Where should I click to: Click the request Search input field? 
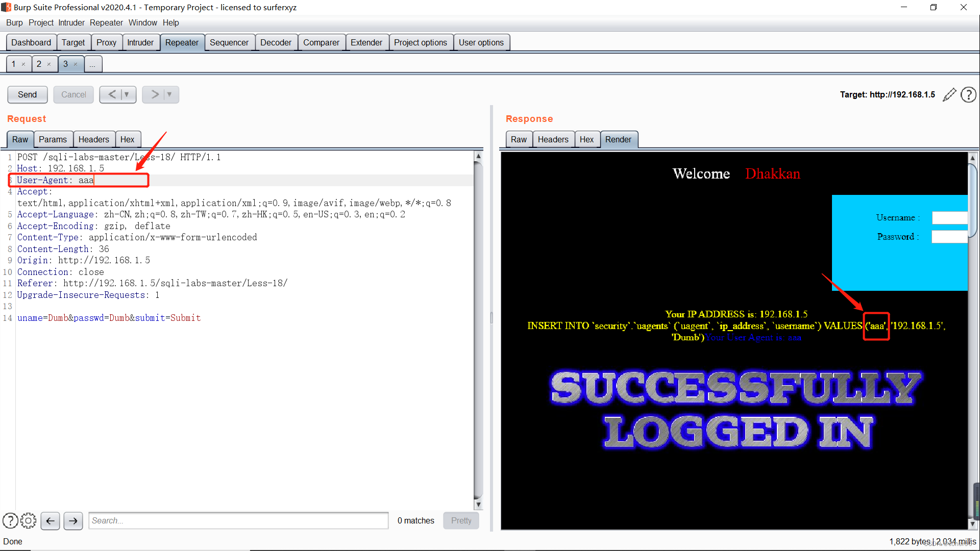pos(238,520)
